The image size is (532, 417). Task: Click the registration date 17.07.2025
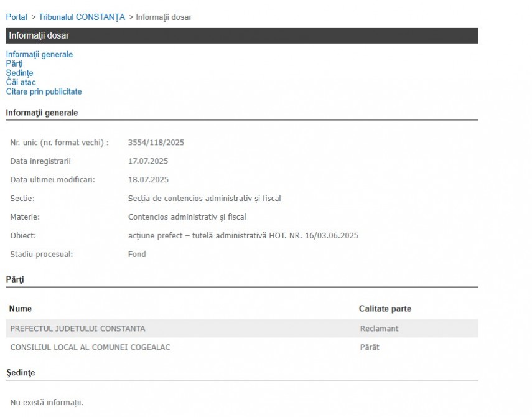(x=148, y=161)
